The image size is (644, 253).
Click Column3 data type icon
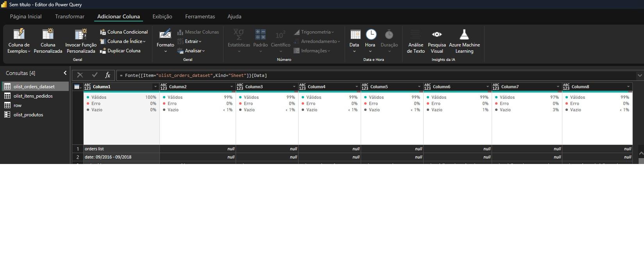click(240, 87)
